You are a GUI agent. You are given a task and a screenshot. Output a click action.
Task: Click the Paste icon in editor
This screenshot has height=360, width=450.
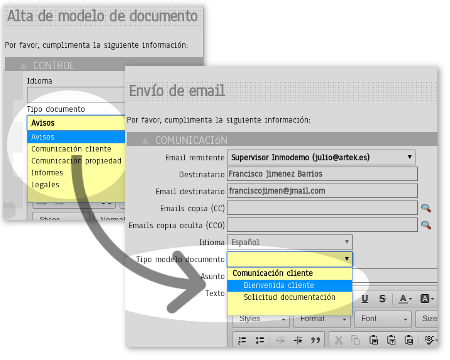374,340
